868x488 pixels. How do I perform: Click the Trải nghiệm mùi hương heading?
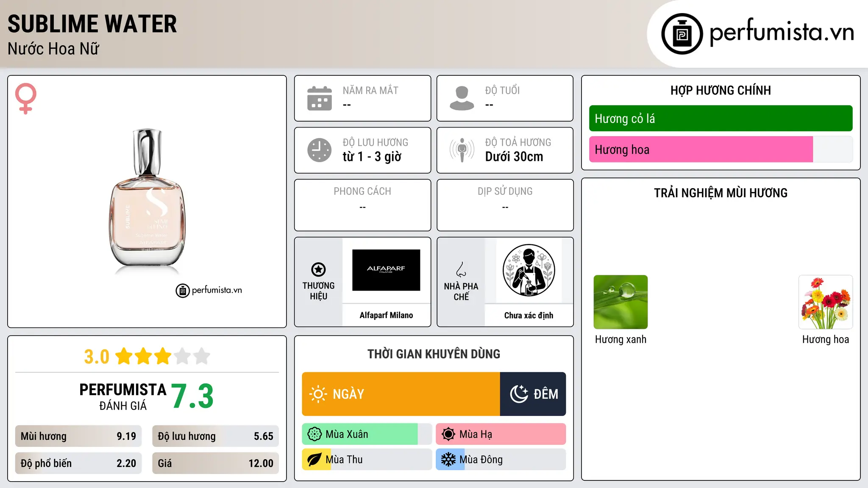coord(721,193)
